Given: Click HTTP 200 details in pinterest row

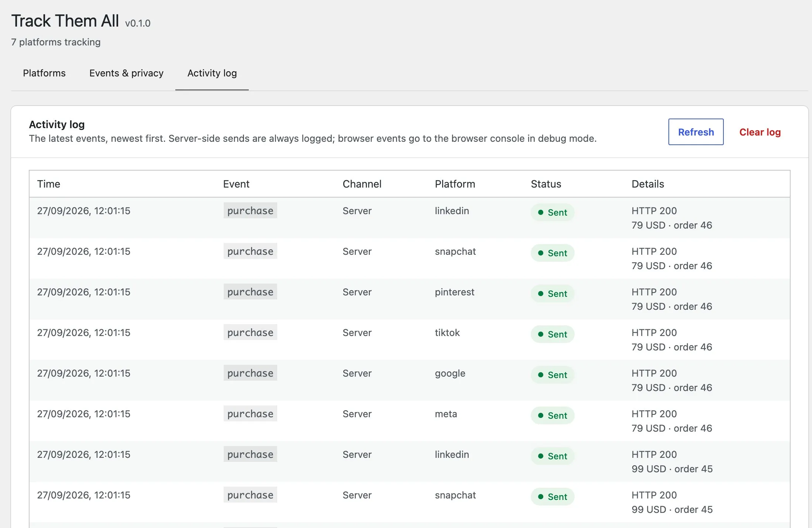Looking at the screenshot, I should pos(654,292).
